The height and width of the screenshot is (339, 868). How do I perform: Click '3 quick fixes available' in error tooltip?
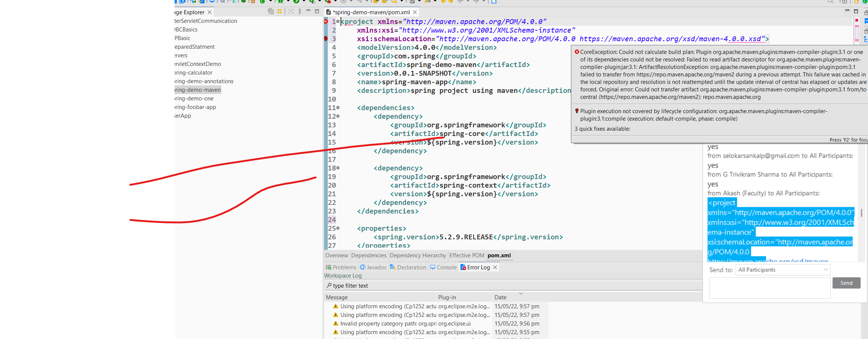click(602, 129)
